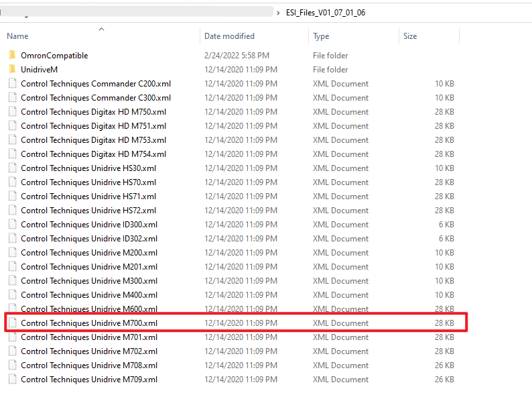Click file icon for Unidrive HS70.xml
Image resolution: width=532 pixels, height=395 pixels.
tap(12, 182)
